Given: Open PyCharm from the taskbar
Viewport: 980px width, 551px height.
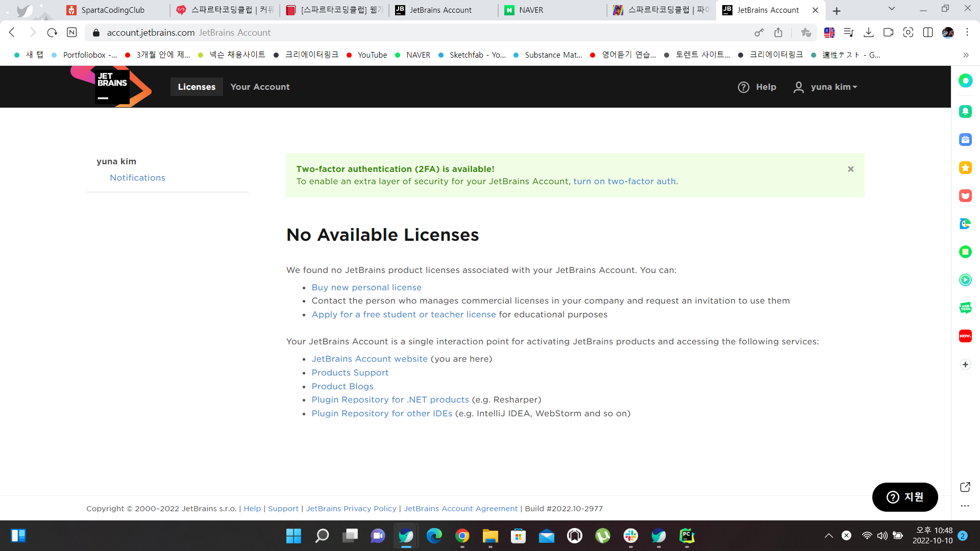Looking at the screenshot, I should point(687,536).
